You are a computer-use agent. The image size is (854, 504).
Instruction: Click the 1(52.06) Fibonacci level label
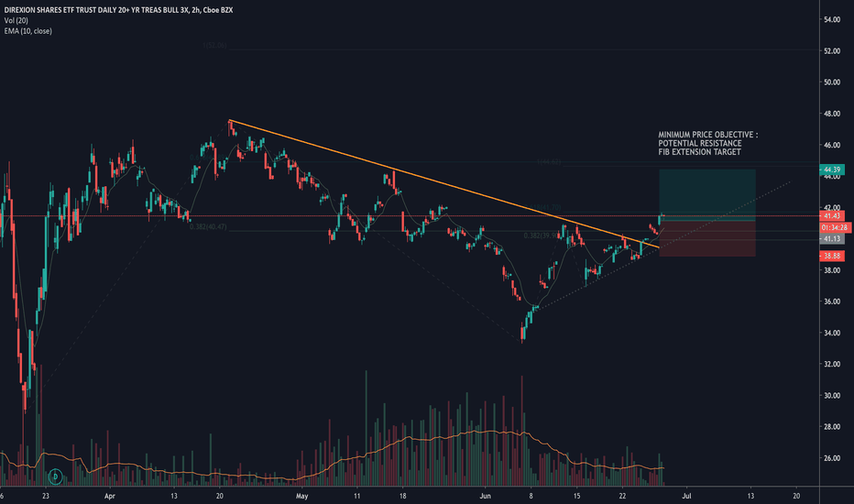[214, 45]
